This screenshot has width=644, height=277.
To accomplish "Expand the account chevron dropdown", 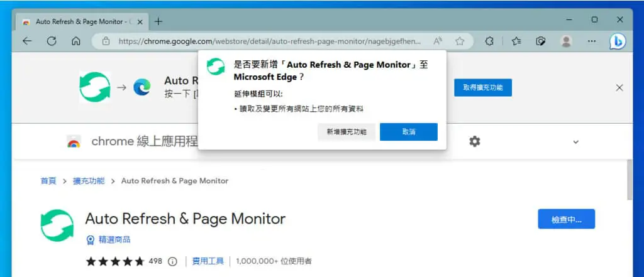I will pyautogui.click(x=576, y=142).
